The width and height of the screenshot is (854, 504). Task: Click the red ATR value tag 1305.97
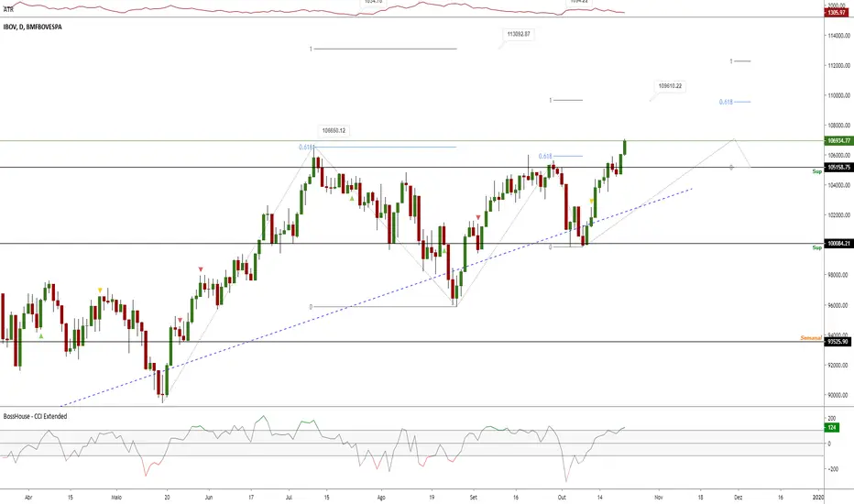click(836, 12)
